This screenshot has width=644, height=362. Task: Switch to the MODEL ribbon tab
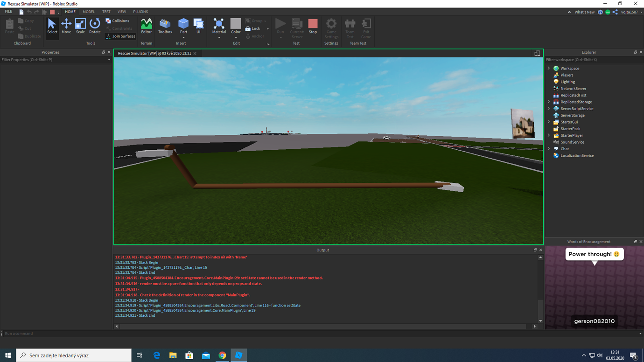coord(89,11)
